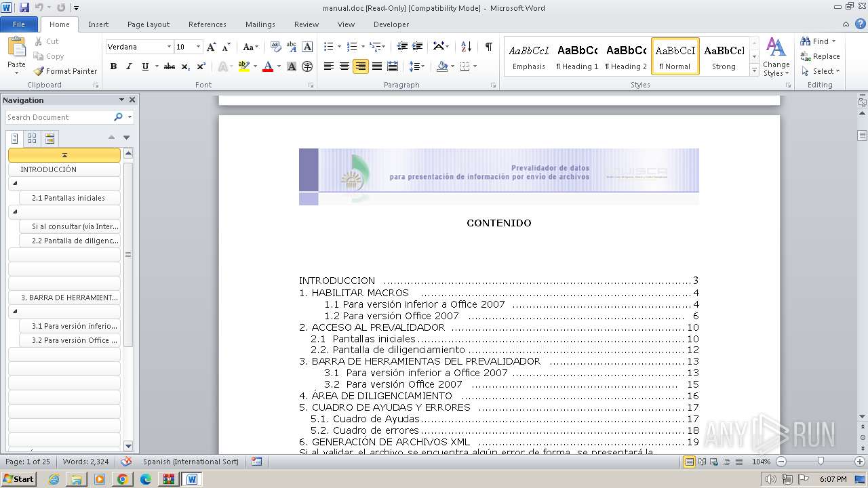This screenshot has height=488, width=868.
Task: Browse pages view in Navigation pane
Action: click(32, 139)
